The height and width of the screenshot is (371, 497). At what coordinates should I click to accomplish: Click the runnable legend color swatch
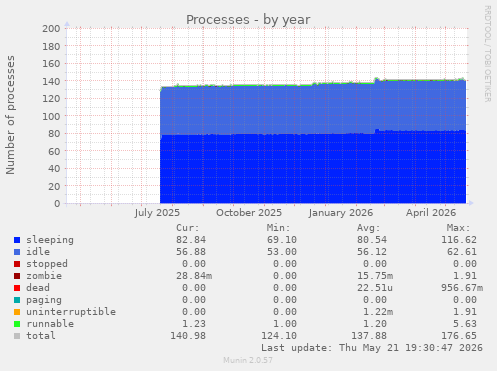coord(17,324)
